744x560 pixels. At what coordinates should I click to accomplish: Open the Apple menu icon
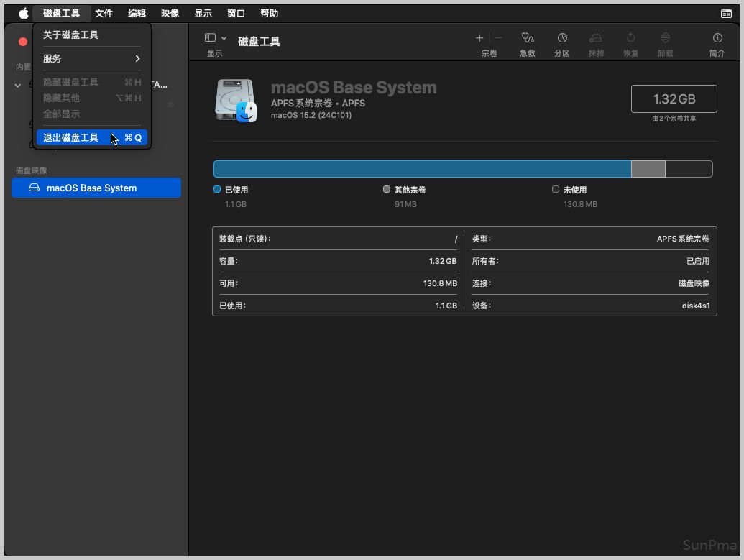point(23,13)
